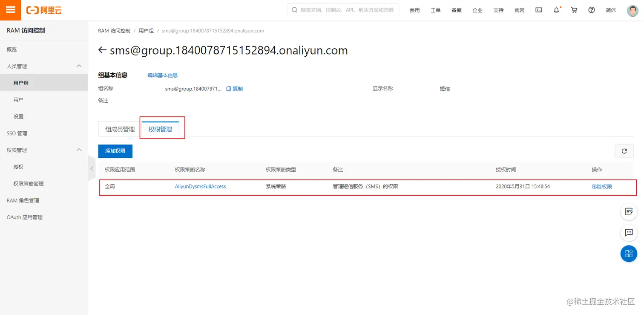The height and width of the screenshot is (315, 644).
Task: Open the help question mark icon
Action: coord(592,10)
